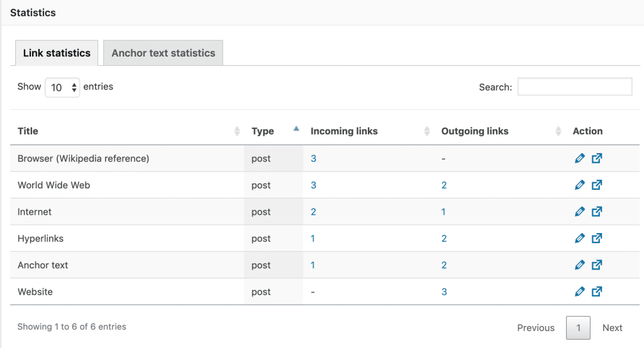Open the Anchor text post using the external link icon

pyautogui.click(x=597, y=264)
